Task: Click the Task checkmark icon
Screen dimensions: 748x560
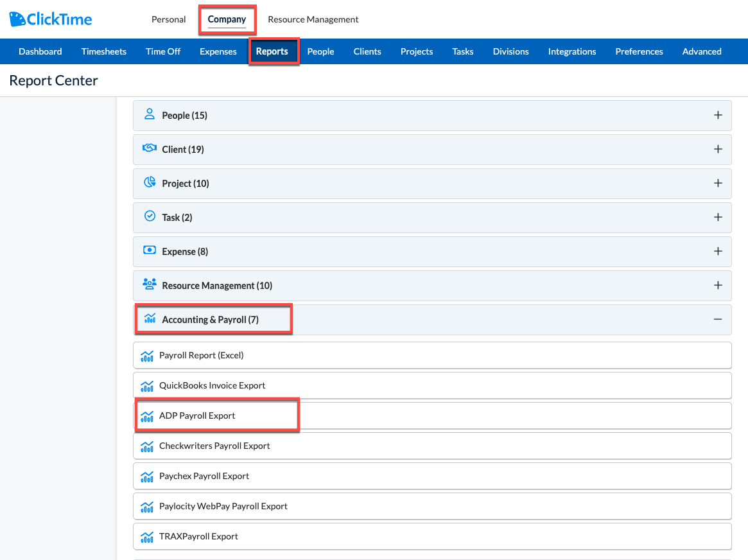Action: point(149,216)
